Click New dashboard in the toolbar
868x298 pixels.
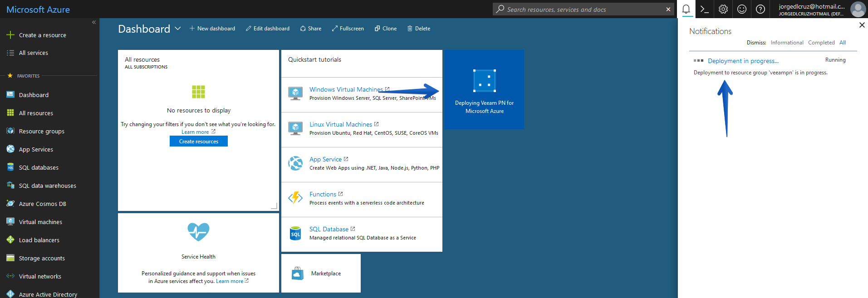click(212, 29)
